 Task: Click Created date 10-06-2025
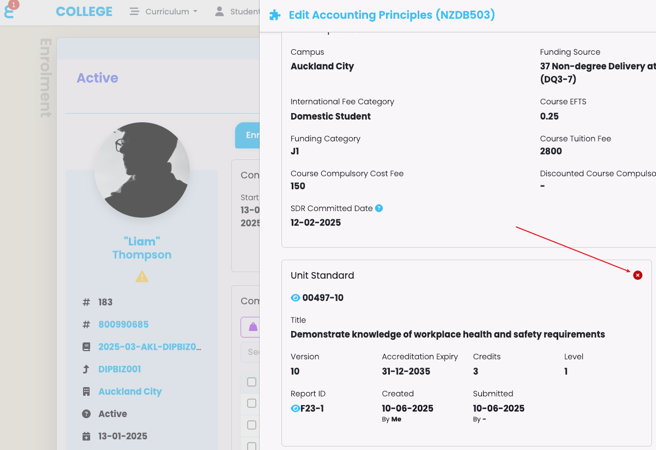coord(407,409)
